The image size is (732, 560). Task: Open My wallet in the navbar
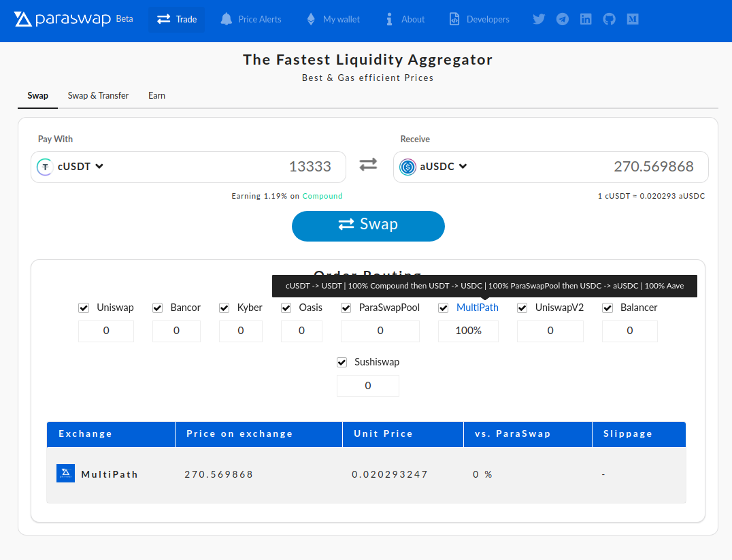coord(333,19)
